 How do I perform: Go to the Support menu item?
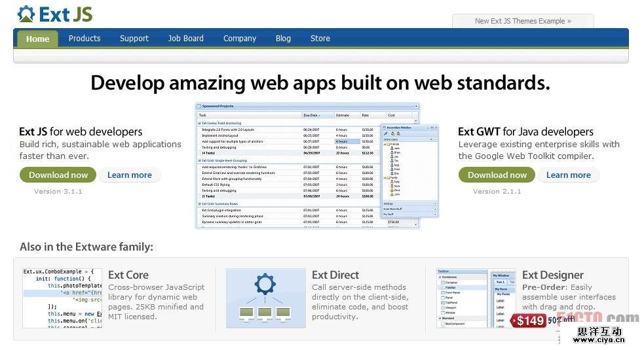pyautogui.click(x=134, y=38)
